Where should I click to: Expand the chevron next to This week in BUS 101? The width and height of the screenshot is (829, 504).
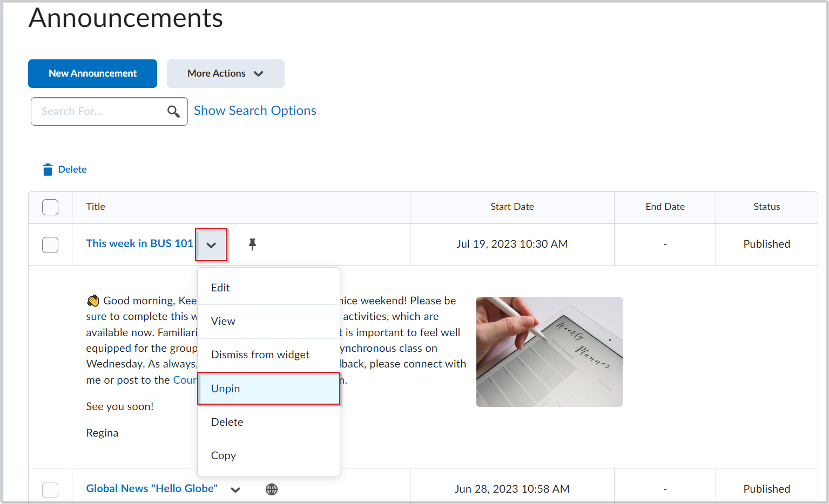(211, 244)
